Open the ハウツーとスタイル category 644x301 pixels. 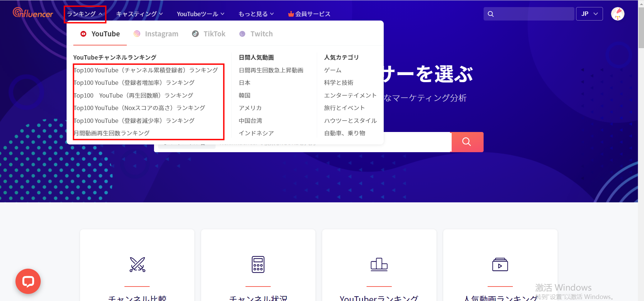pyautogui.click(x=350, y=121)
